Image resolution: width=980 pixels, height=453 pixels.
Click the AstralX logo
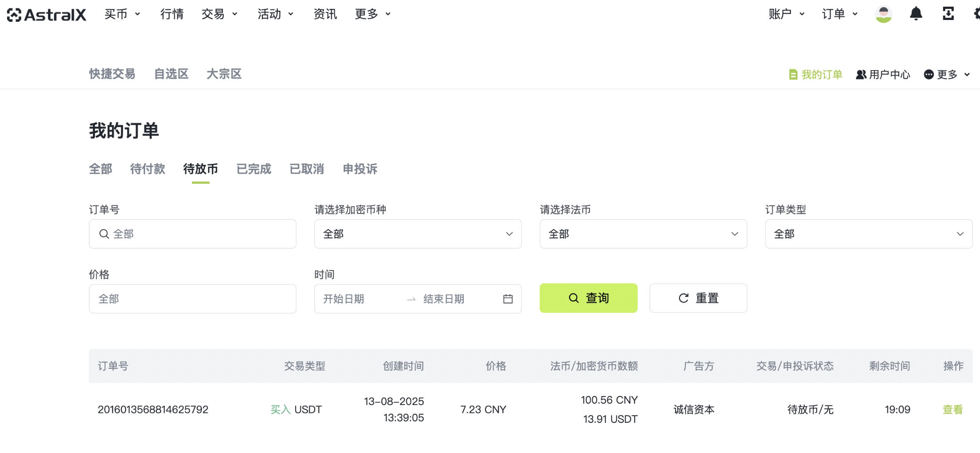[47, 15]
